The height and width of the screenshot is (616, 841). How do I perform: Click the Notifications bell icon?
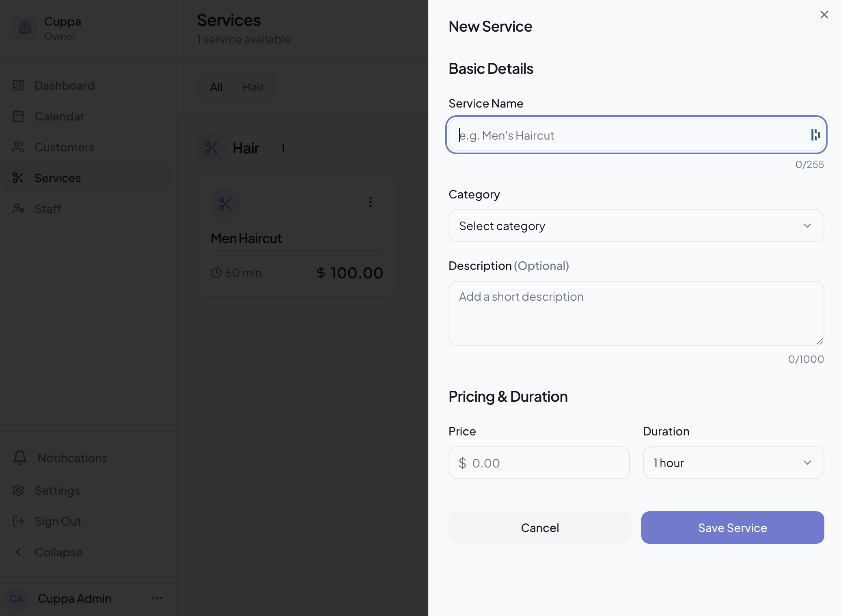pos(19,457)
